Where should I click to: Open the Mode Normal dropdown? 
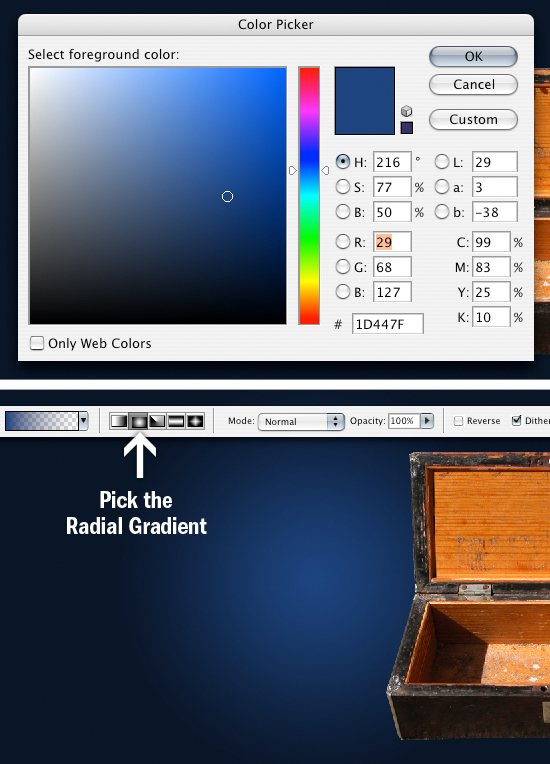301,421
